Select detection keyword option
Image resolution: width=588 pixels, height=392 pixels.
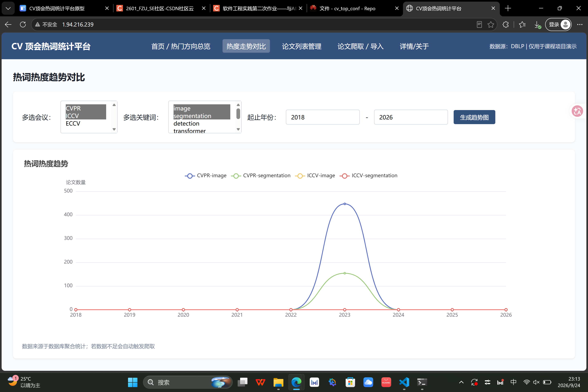202,124
